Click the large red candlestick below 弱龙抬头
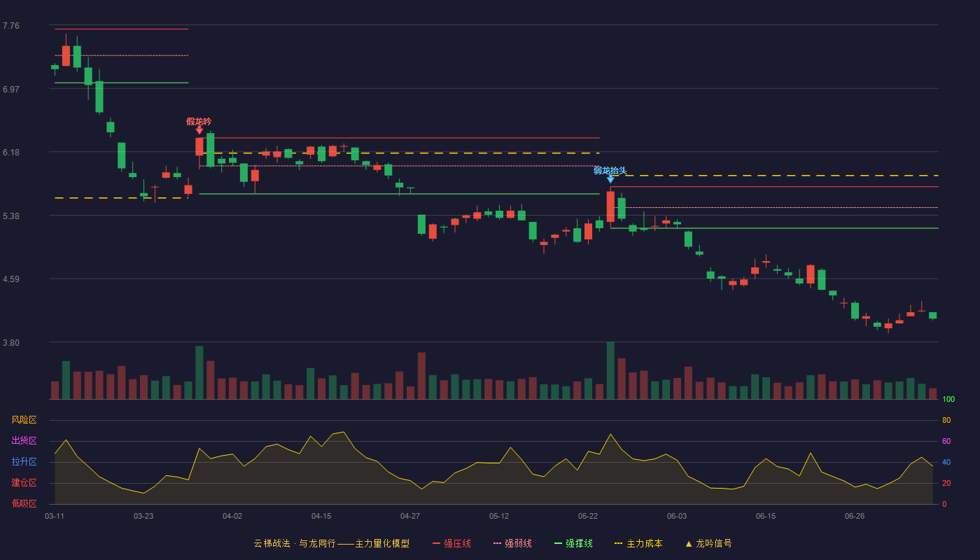Screen dimensions: 980x560 610,206
